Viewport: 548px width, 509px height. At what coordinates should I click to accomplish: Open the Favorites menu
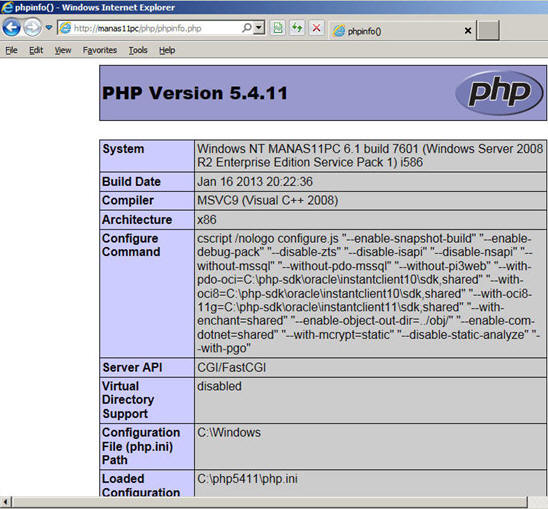[100, 50]
